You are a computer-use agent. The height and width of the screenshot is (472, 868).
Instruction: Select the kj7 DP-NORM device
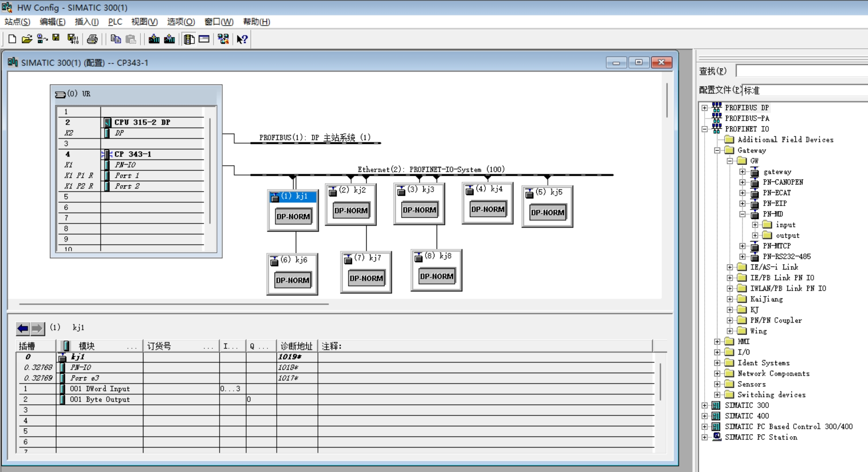click(x=366, y=272)
